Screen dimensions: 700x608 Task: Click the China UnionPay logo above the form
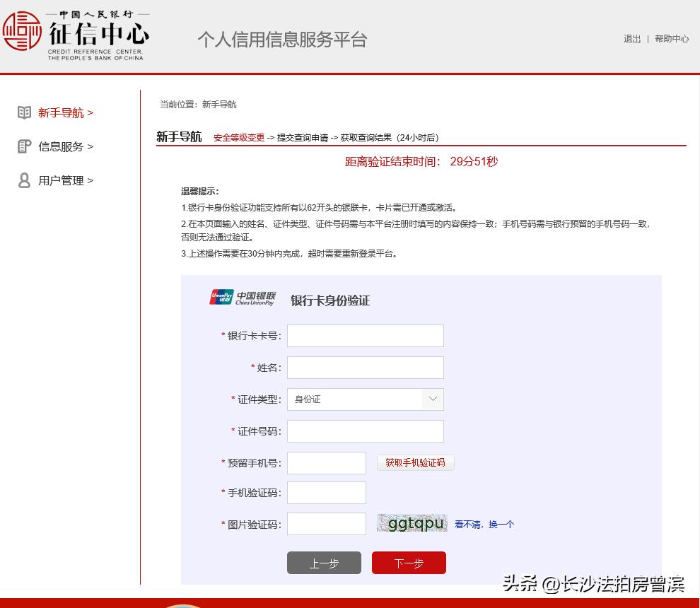click(x=243, y=297)
